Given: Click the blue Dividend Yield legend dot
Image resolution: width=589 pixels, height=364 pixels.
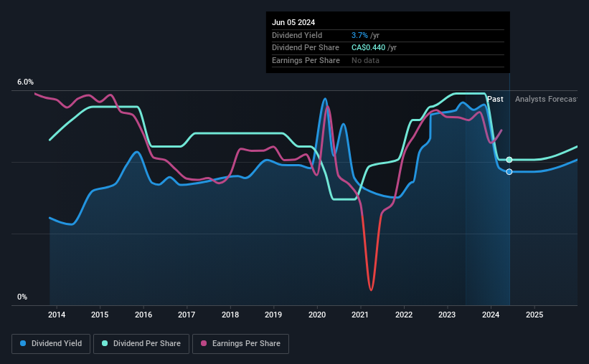Looking at the screenshot, I should [x=23, y=343].
